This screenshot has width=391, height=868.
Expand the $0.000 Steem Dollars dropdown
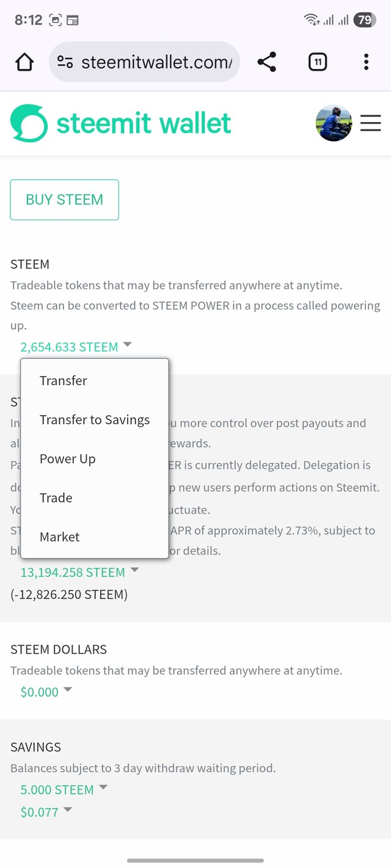tap(46, 692)
